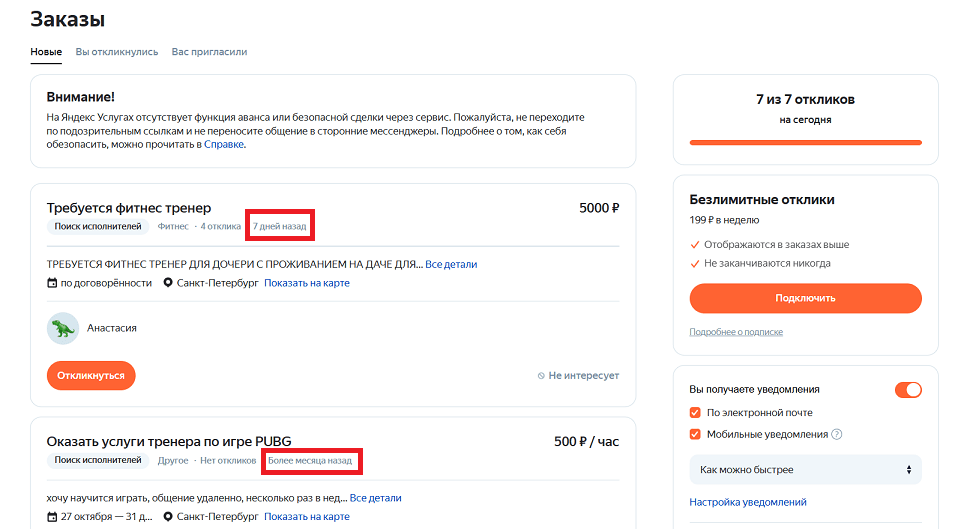Click the location pin in PUBG order
The image size is (961, 529).
click(168, 517)
